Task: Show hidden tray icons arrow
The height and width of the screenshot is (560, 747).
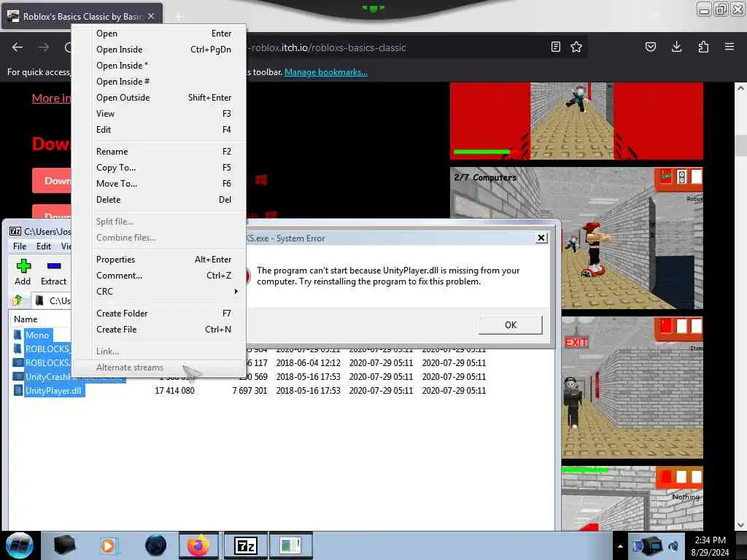Action: [620, 546]
